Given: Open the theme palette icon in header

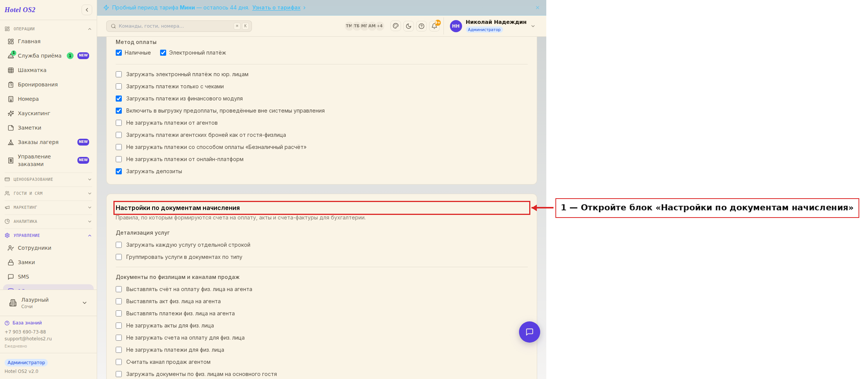Looking at the screenshot, I should (396, 26).
